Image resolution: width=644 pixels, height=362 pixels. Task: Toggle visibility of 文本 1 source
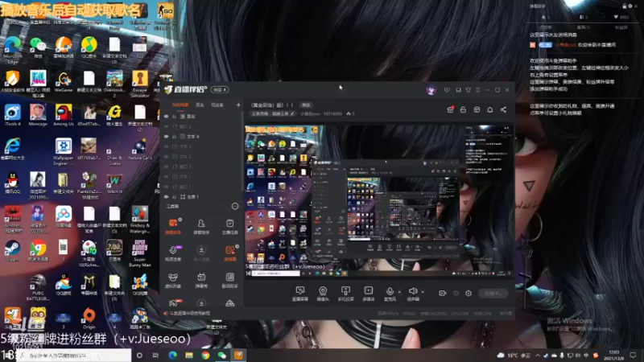[x=167, y=176]
